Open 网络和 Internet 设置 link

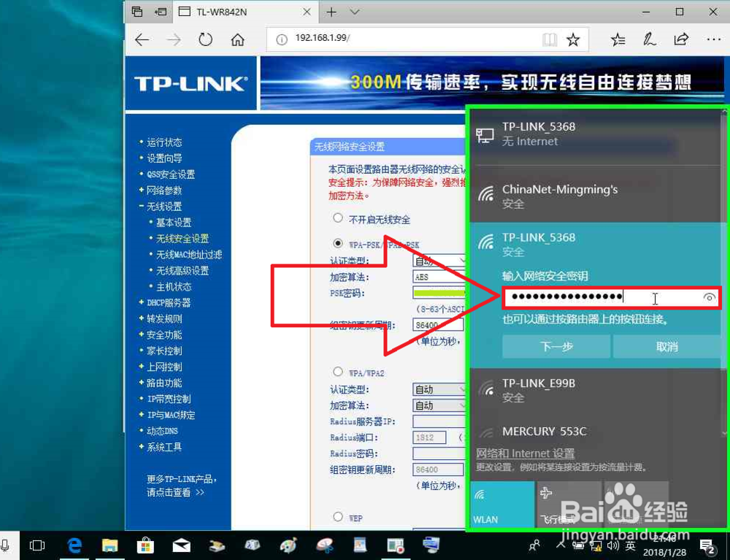pos(525,453)
